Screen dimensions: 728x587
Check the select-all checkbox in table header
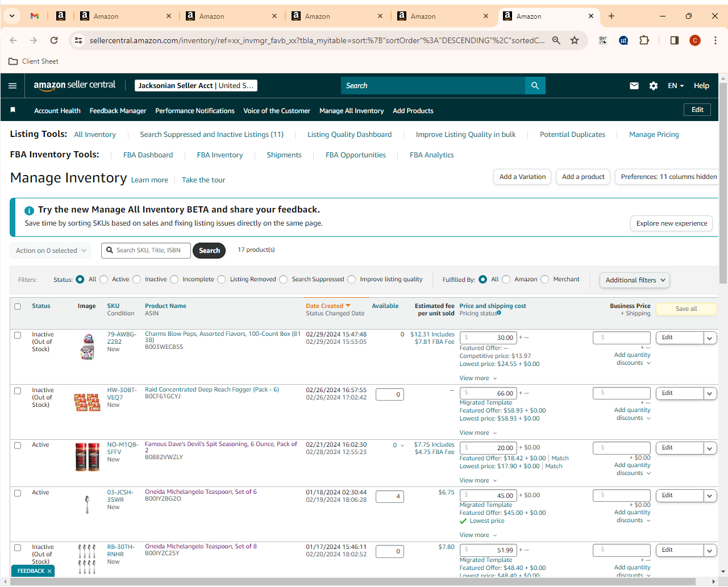coord(18,306)
